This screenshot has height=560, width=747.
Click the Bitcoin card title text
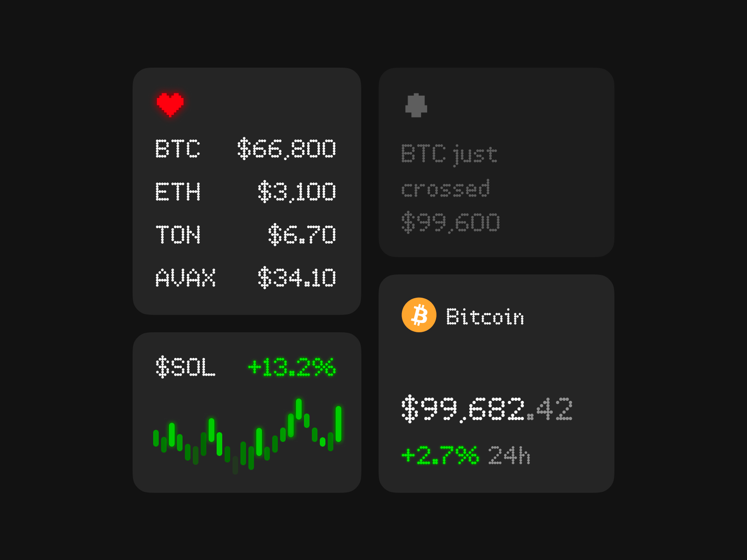(485, 317)
